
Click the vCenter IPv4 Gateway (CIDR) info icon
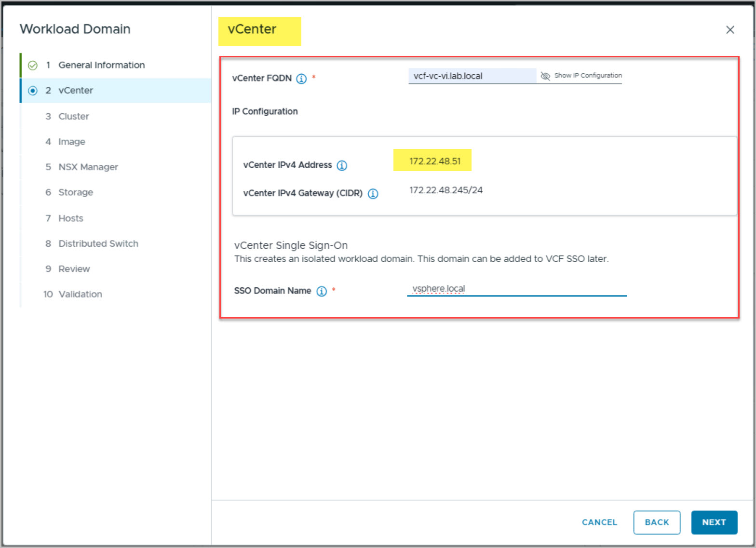click(x=373, y=194)
